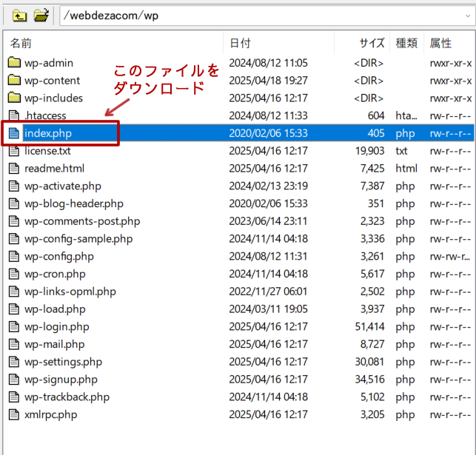This screenshot has height=455, width=476.
Task: Select the wp-load.php file name
Action: click(x=55, y=309)
